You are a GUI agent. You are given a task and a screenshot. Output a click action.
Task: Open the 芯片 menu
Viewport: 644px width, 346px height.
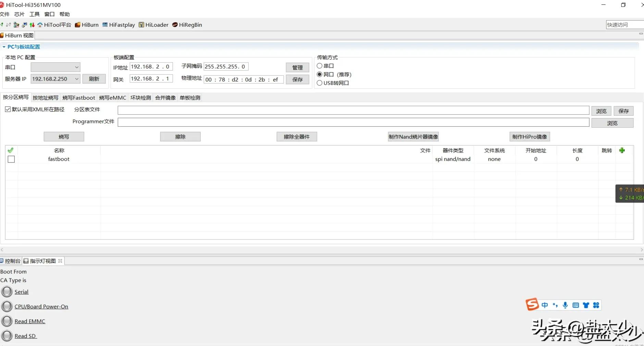point(19,14)
